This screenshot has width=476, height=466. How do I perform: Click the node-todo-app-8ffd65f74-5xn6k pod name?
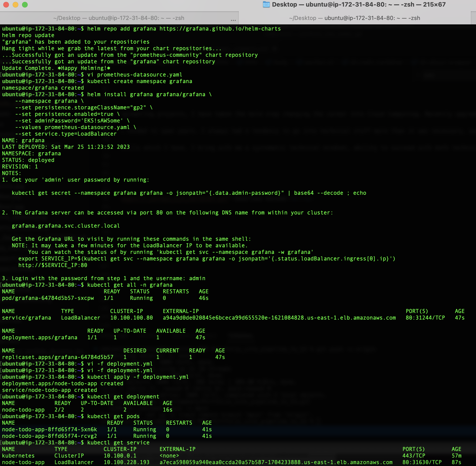[x=49, y=429]
